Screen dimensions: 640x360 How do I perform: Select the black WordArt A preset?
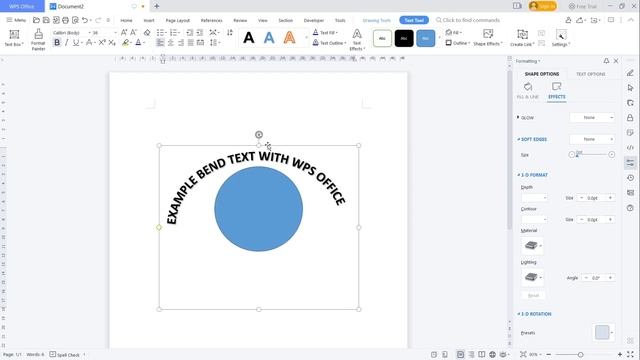249,38
